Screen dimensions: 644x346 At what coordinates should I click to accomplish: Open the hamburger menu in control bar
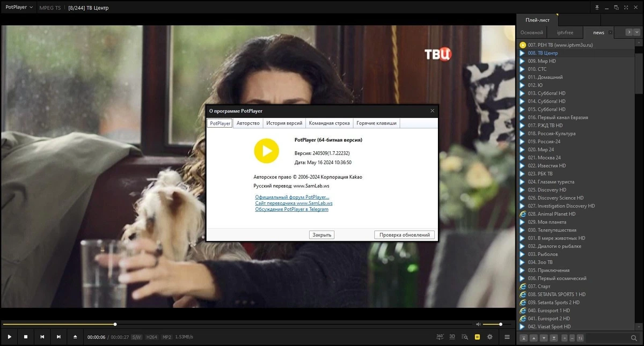(507, 337)
